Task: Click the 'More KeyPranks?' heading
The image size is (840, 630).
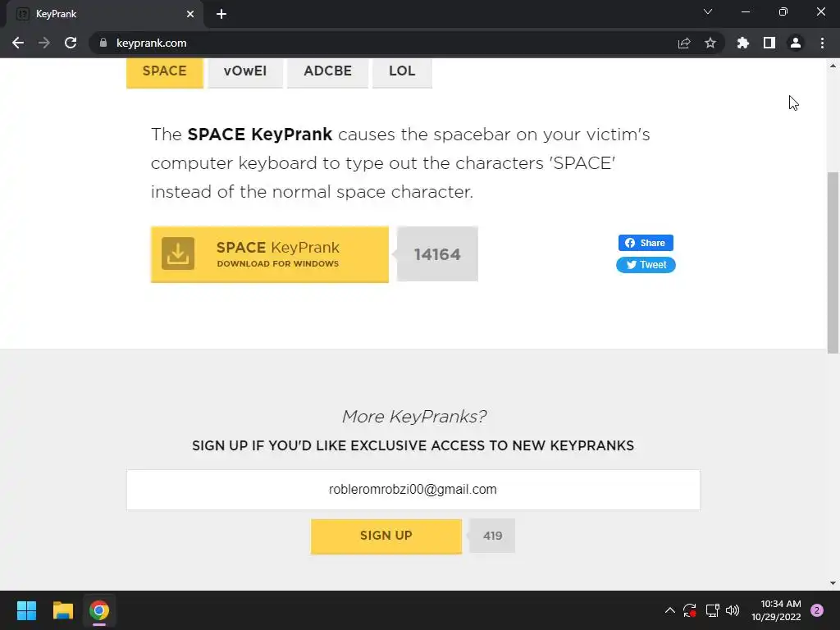Action: coord(414,416)
